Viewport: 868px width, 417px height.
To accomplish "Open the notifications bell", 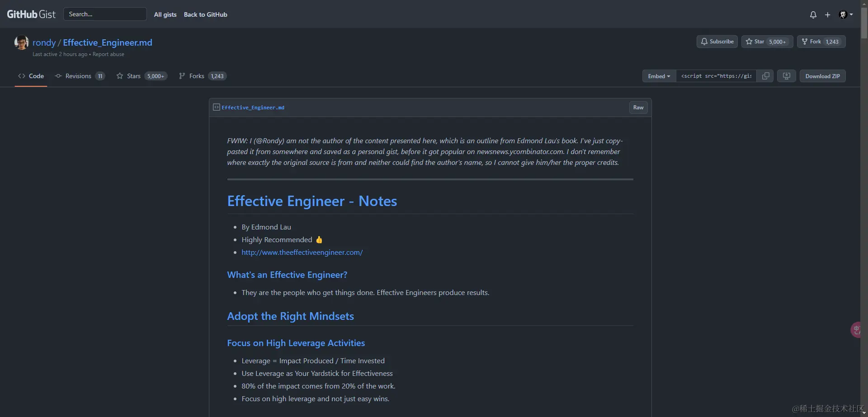I will 813,15.
